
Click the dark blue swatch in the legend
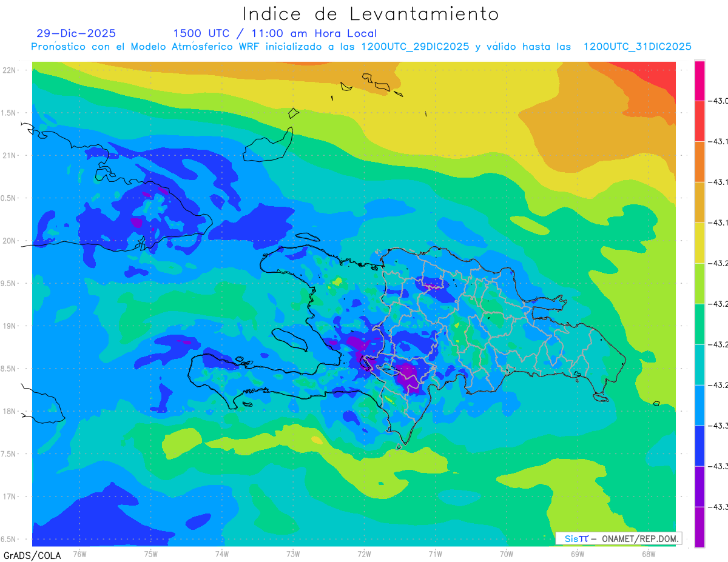tap(699, 446)
